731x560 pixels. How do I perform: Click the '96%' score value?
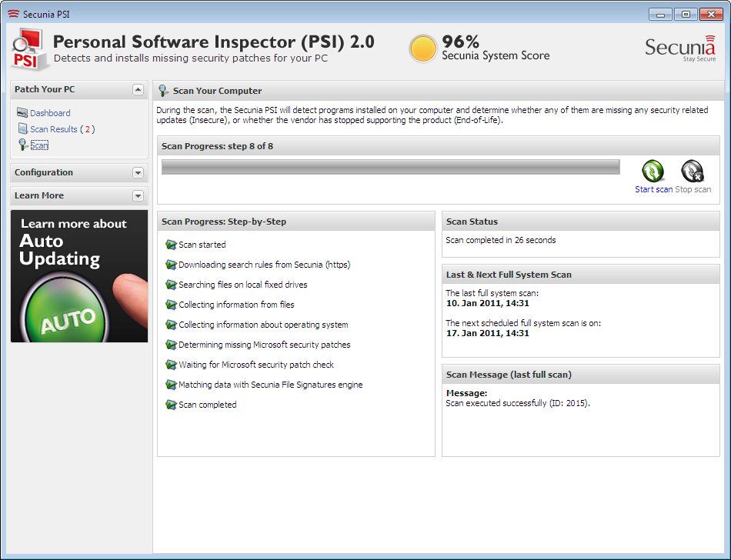click(461, 42)
